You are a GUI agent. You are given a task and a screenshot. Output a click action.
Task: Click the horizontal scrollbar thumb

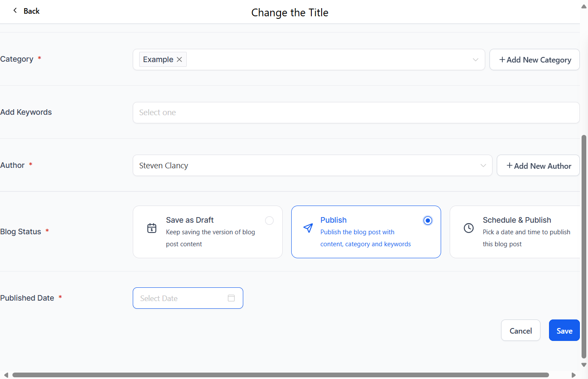[x=281, y=375]
